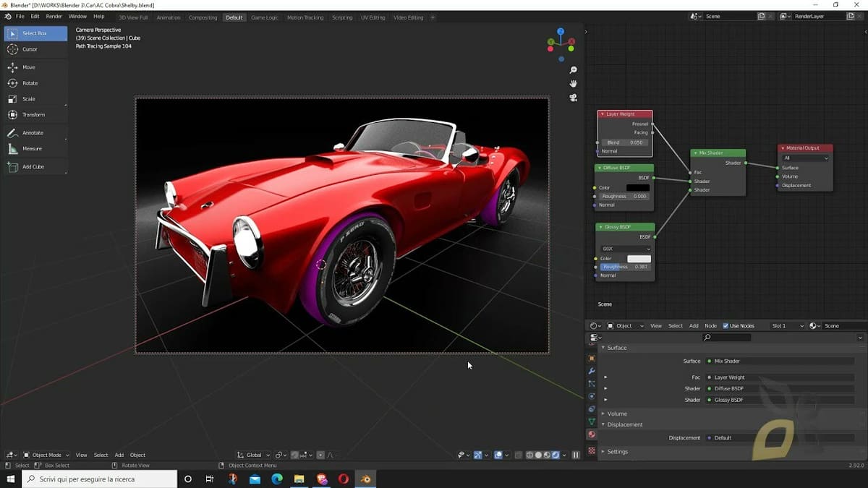Open the Object properties tab (orange square)
Image resolution: width=868 pixels, height=488 pixels.
pos(592,359)
